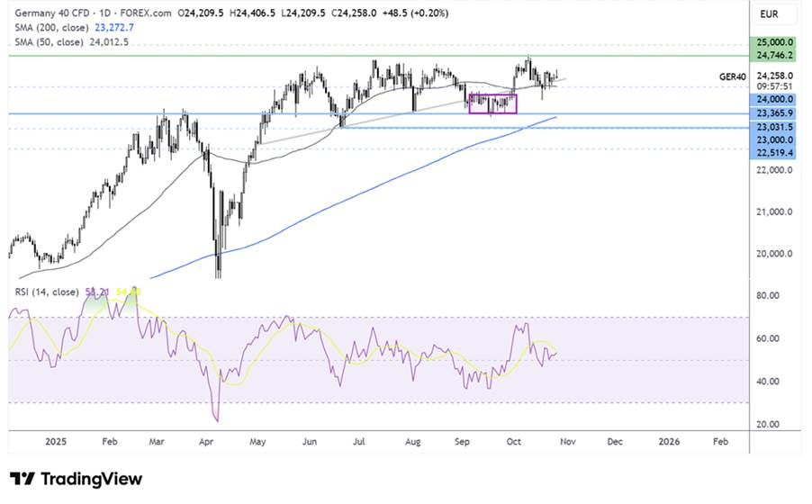
Task: Click the 23,031.5 price level label
Action: pyautogui.click(x=772, y=127)
